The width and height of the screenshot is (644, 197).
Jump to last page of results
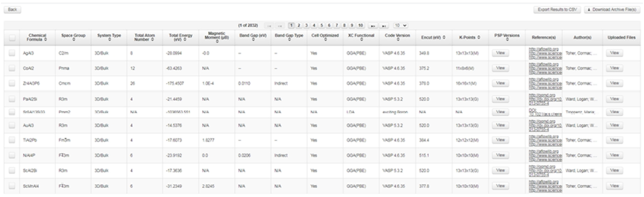click(385, 25)
